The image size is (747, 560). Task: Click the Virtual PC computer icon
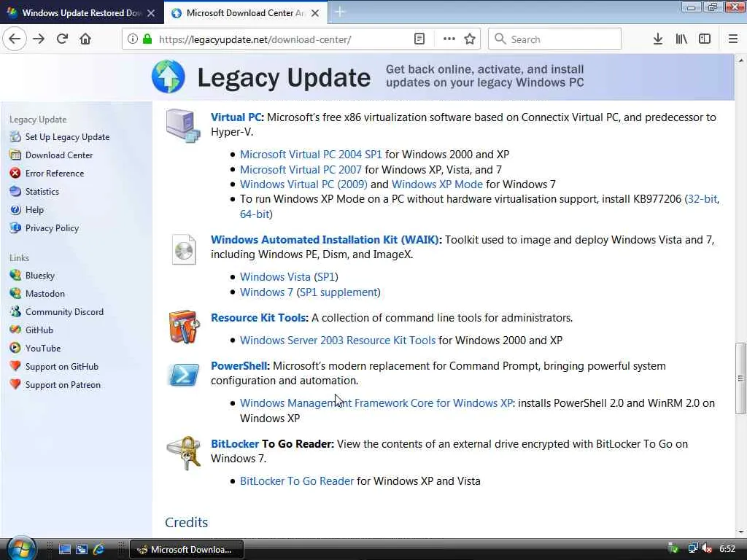pos(183,125)
